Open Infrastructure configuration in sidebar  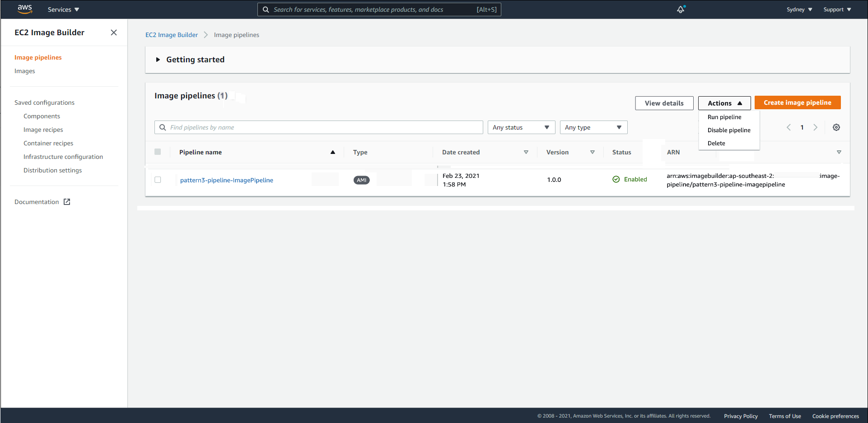[63, 157]
